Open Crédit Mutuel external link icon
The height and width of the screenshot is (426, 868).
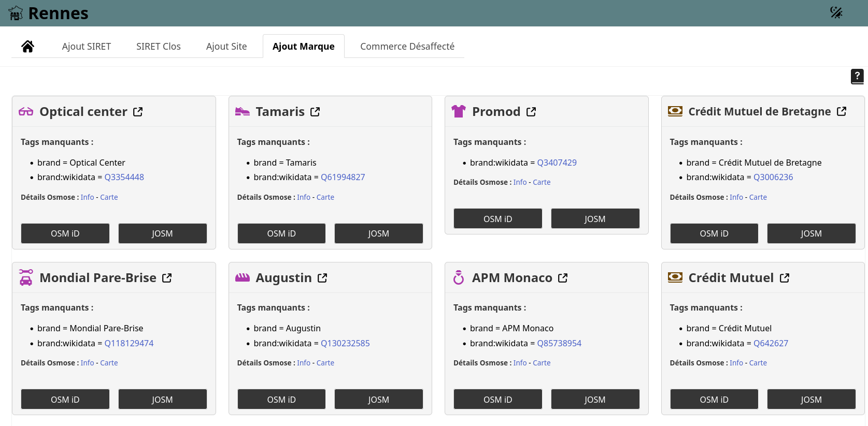pos(785,278)
